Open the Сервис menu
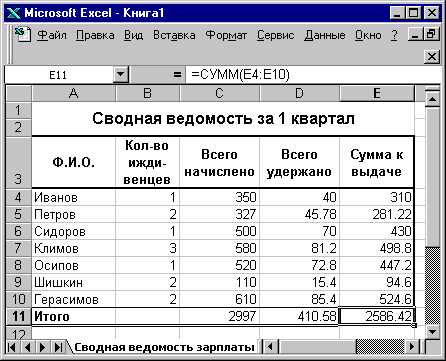 pyautogui.click(x=275, y=35)
